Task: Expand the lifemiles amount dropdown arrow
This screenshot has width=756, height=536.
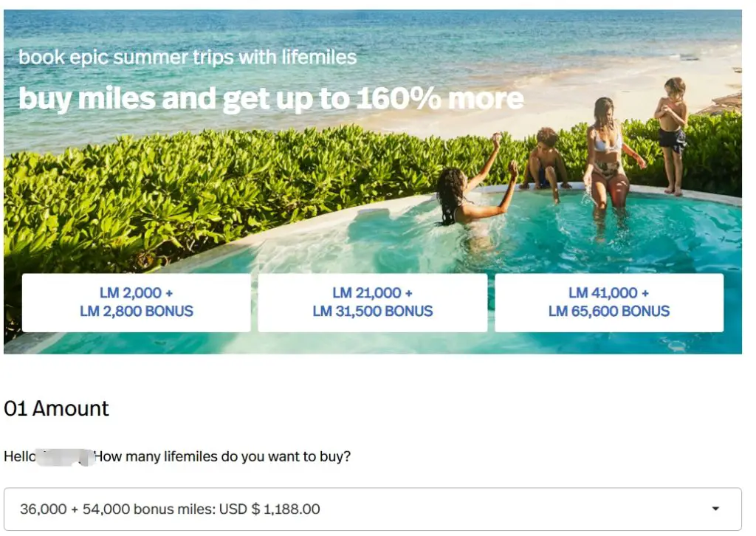Action: pos(715,509)
